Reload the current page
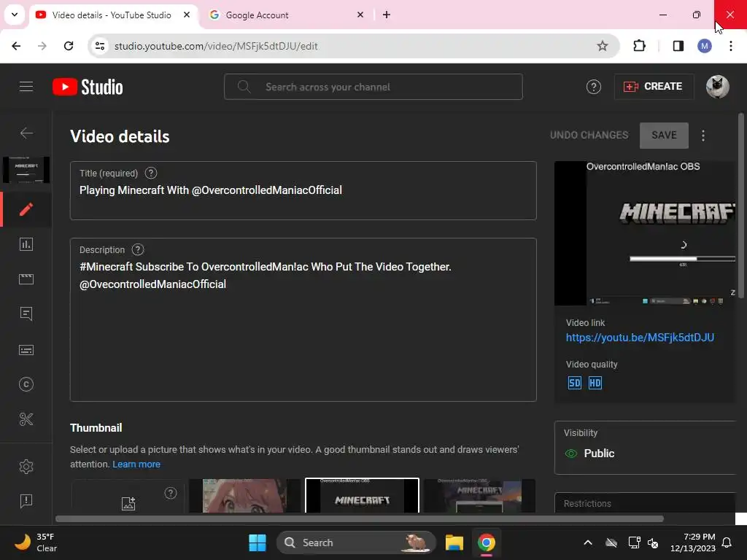Screen dimensions: 747x560 [69, 46]
